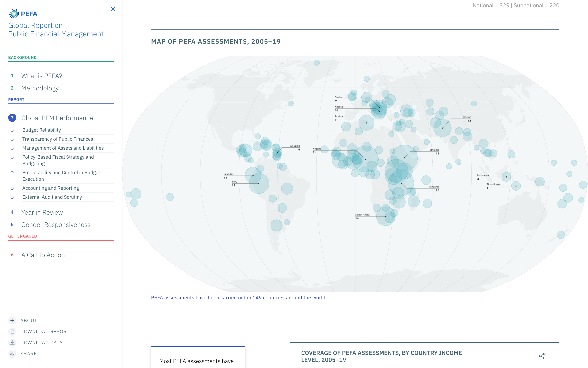The width and height of the screenshot is (588, 368).
Task: Click DOWNLOAD REPORT link
Action: [45, 331]
